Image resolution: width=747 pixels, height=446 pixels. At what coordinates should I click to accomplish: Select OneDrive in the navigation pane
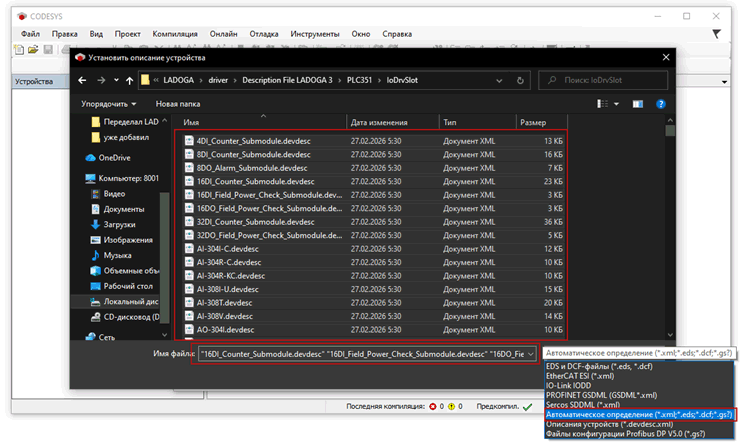click(x=114, y=158)
